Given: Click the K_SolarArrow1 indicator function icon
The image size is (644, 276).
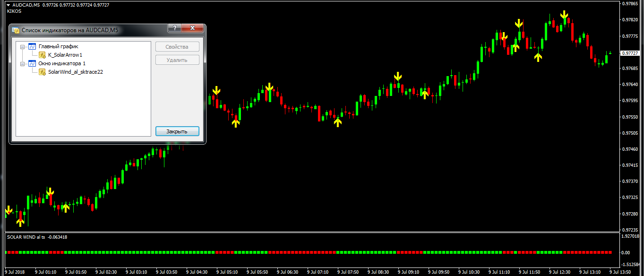Looking at the screenshot, I should [x=42, y=55].
